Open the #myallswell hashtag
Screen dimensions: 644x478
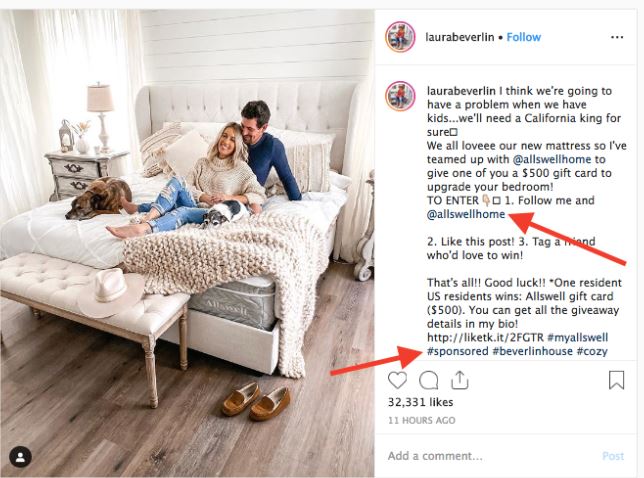(577, 338)
